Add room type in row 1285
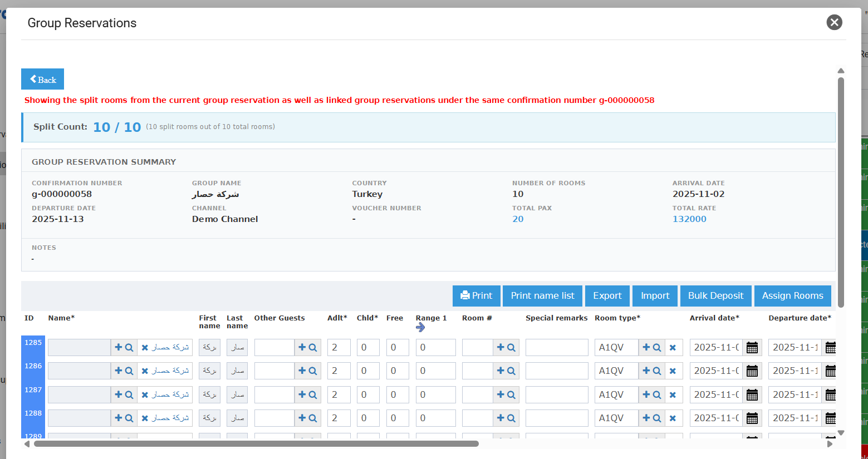 coord(646,347)
